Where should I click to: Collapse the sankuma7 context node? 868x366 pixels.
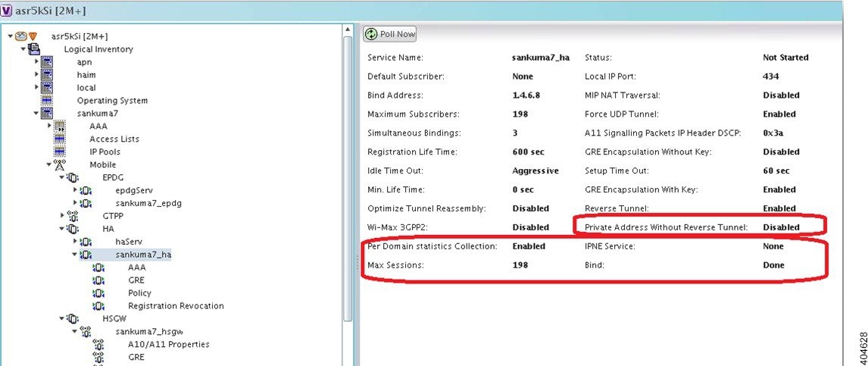[36, 114]
